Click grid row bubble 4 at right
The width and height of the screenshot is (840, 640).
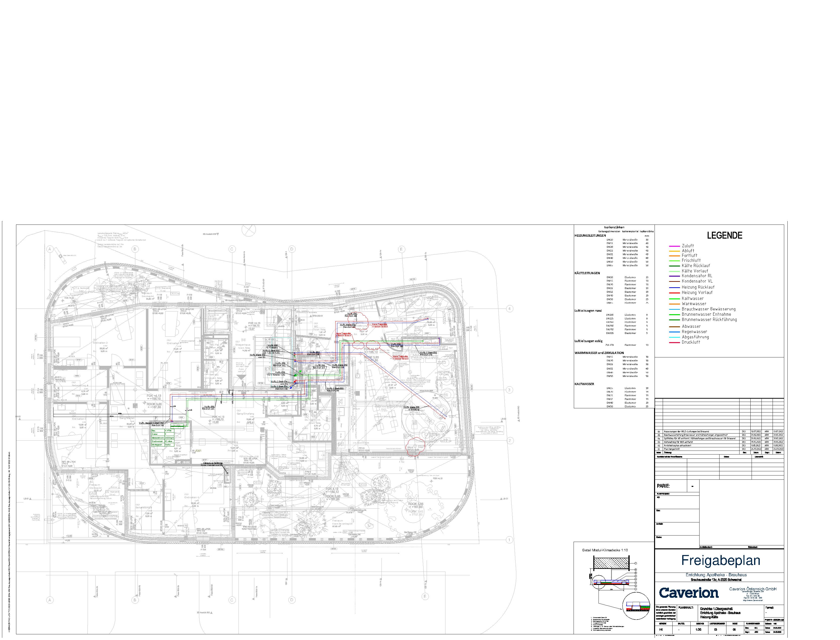(x=510, y=308)
